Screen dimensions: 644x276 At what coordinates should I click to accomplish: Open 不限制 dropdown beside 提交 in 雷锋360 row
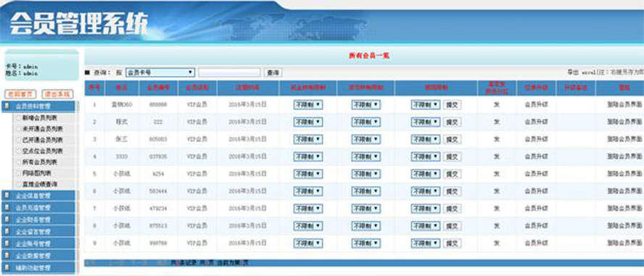(x=426, y=104)
